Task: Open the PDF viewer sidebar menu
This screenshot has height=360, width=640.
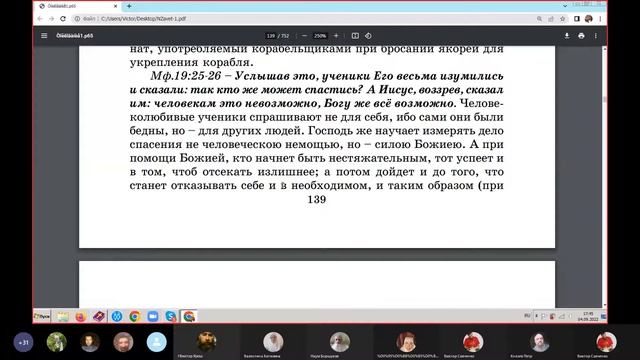Action: tap(44, 36)
